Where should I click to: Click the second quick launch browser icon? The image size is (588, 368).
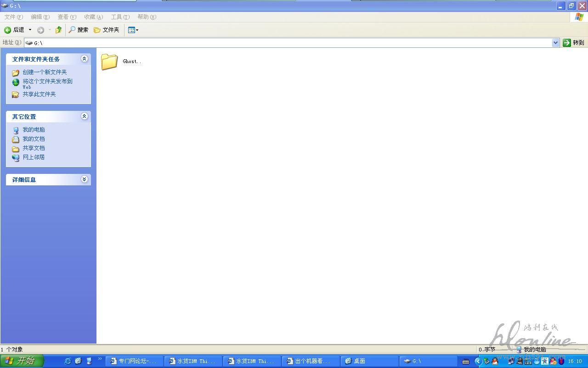[78, 361]
